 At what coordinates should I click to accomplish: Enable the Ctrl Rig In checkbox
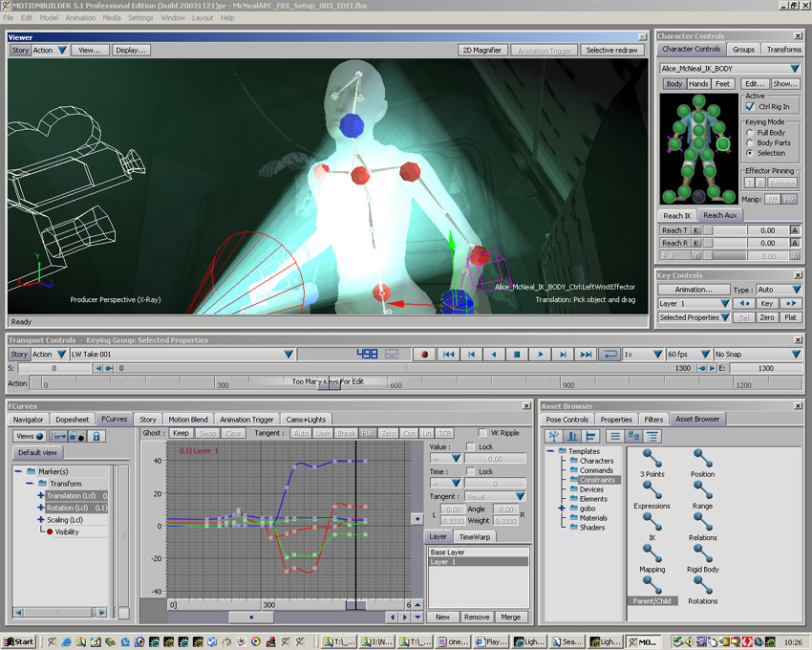(750, 107)
